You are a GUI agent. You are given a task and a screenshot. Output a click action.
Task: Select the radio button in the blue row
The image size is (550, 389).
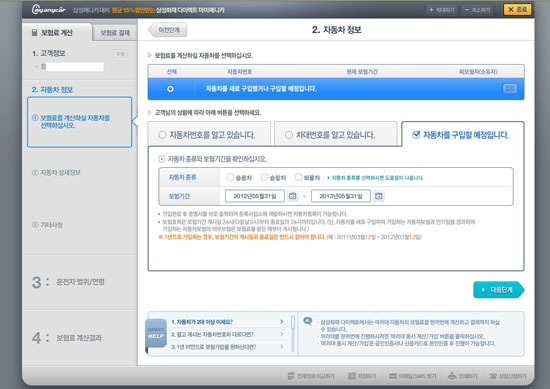170,89
